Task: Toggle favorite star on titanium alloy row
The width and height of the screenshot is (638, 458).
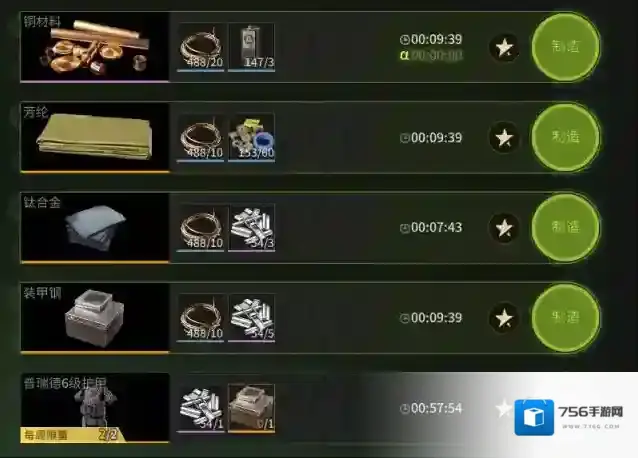Action: point(504,228)
